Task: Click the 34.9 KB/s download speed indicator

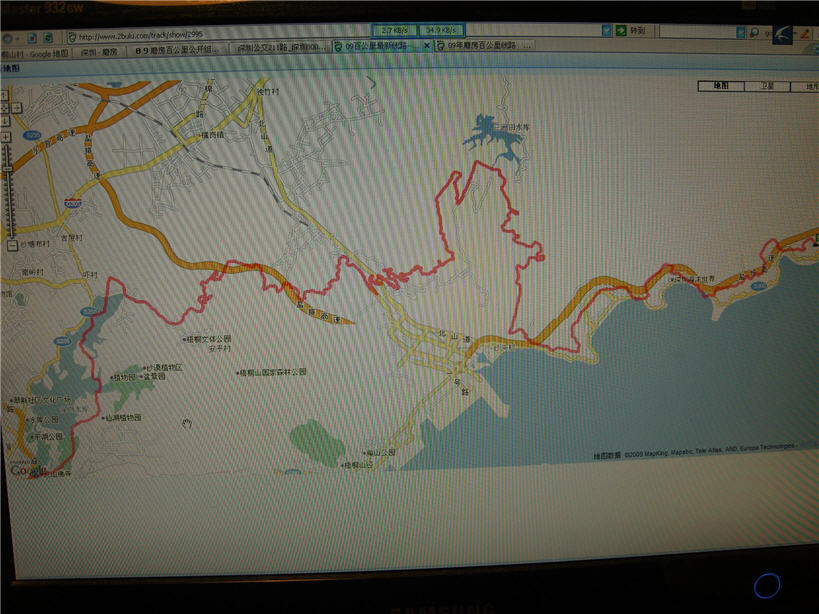Action: (x=440, y=30)
